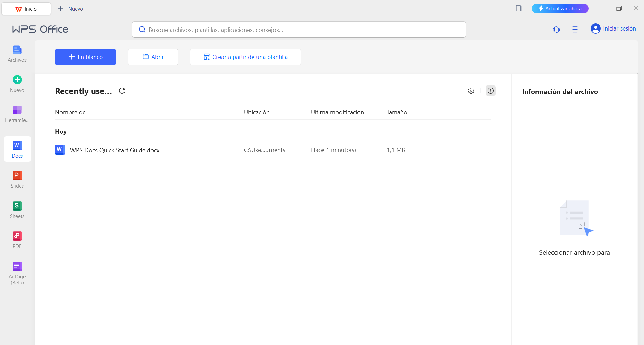Screen dimensions: 644x345
Task: Click the Abrir button
Action: pyautogui.click(x=153, y=57)
